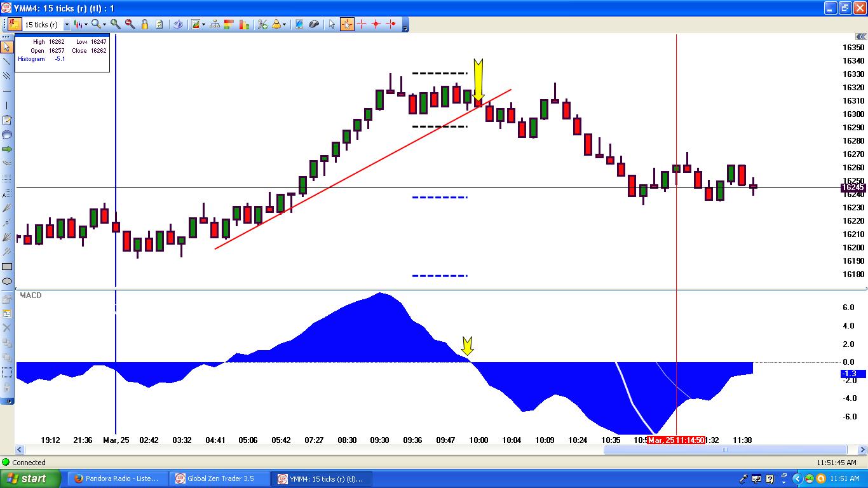Image resolution: width=868 pixels, height=488 pixels.
Task: Select the highlighted crosshair pointer mode
Action: pos(347,25)
